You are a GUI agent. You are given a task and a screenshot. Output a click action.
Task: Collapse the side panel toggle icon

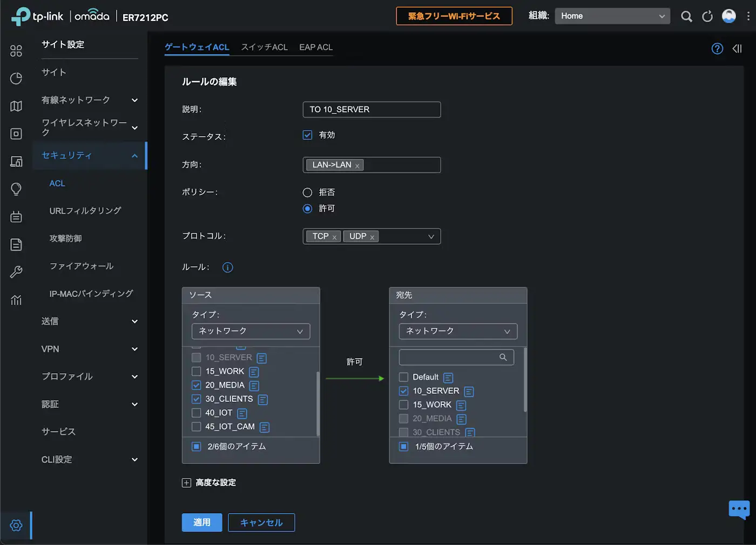(737, 49)
